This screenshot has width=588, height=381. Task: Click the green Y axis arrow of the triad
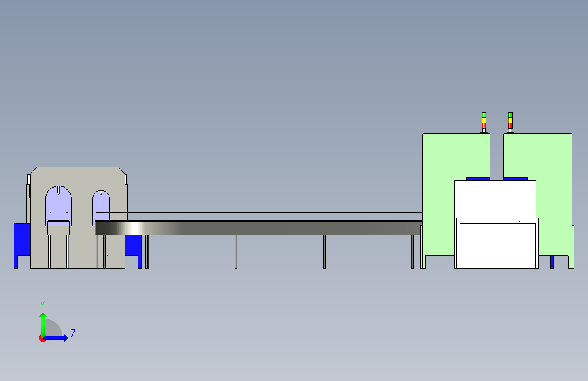click(43, 325)
